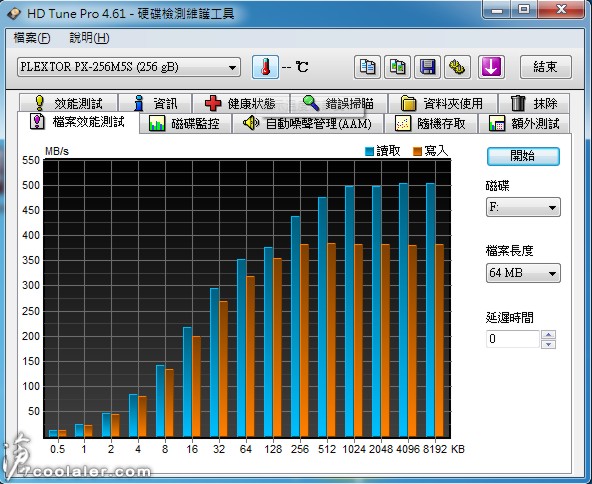This screenshot has width=592, height=484.
Task: Maximize the HD Tune Pro window
Action: 523,9
